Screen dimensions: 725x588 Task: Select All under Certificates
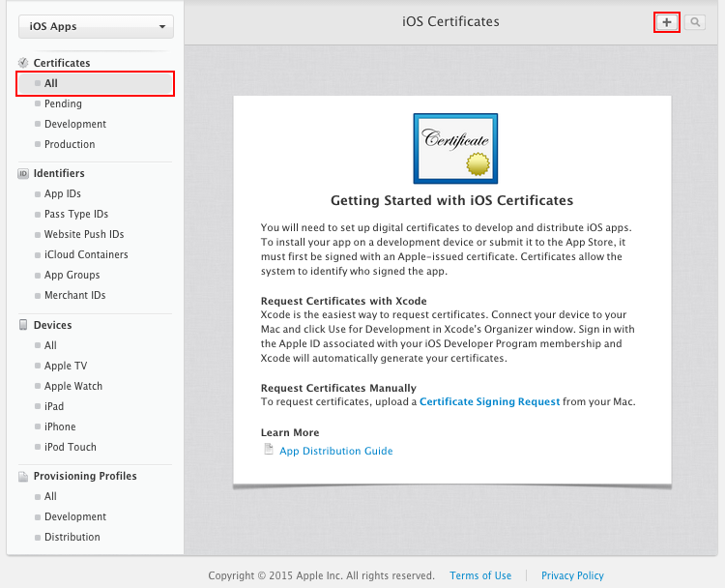tap(96, 83)
